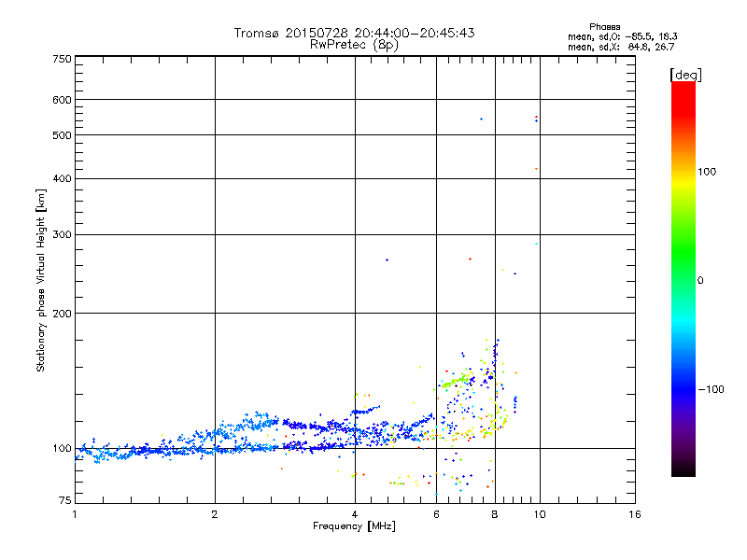Click the y-axis tick label '500'
The height and width of the screenshot is (560, 747).
coord(62,135)
